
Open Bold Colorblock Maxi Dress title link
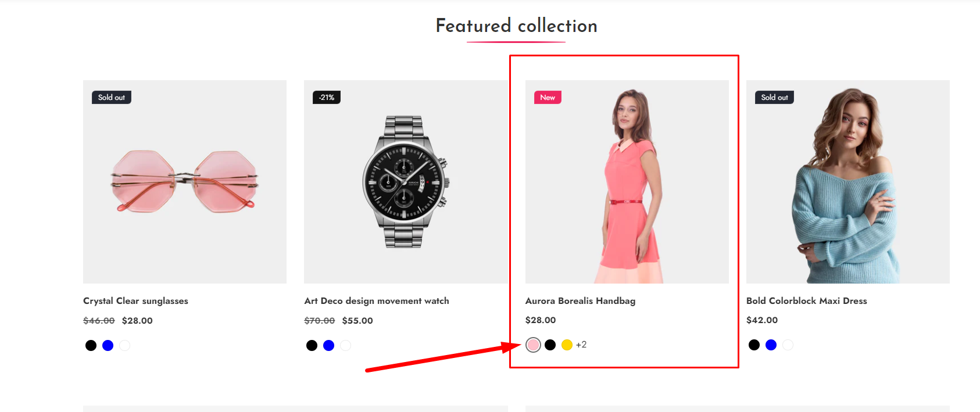[806, 301]
